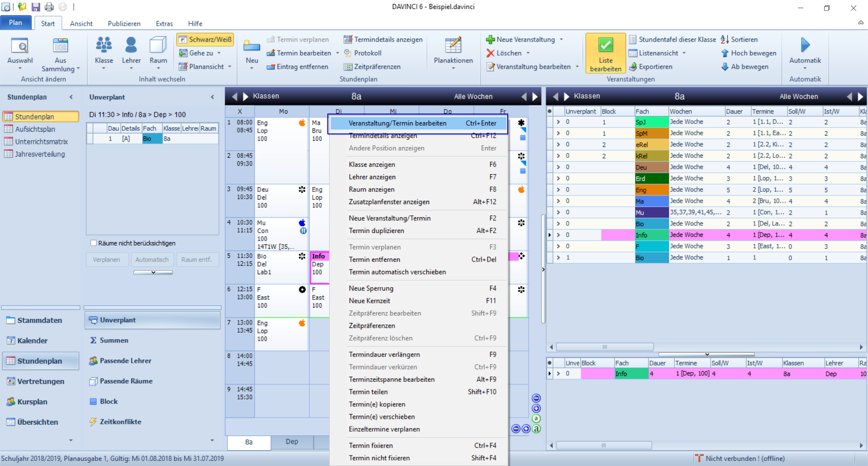Open Veranstaltung bearbeiten dropdown arrow
Screen dimensions: 868x466
pos(577,67)
